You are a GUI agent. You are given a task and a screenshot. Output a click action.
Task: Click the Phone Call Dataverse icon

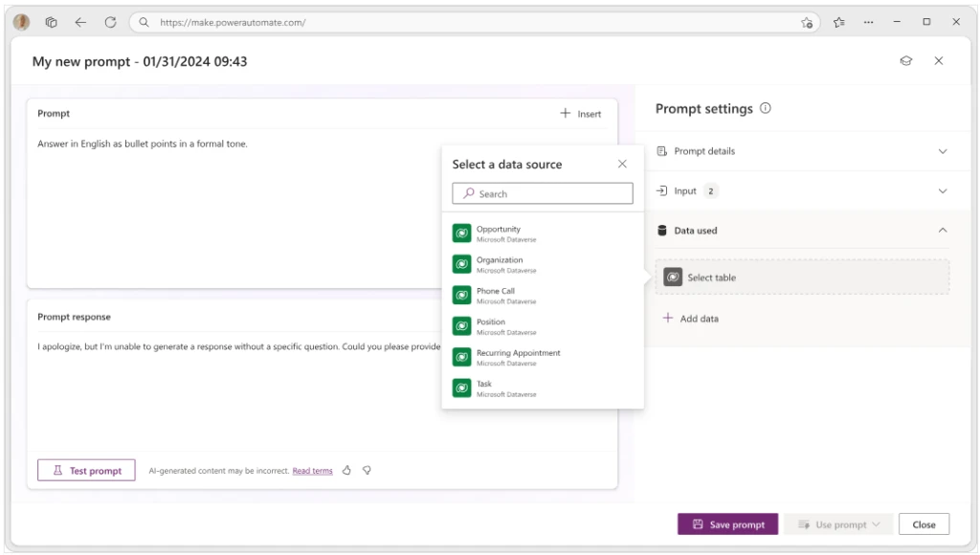pyautogui.click(x=462, y=295)
